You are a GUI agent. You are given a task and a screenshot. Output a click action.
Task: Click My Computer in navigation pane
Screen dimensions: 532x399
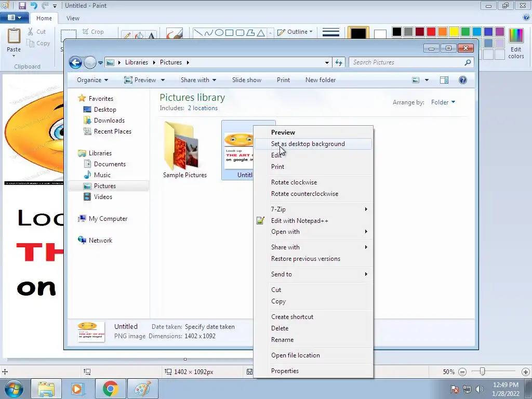[x=108, y=219]
